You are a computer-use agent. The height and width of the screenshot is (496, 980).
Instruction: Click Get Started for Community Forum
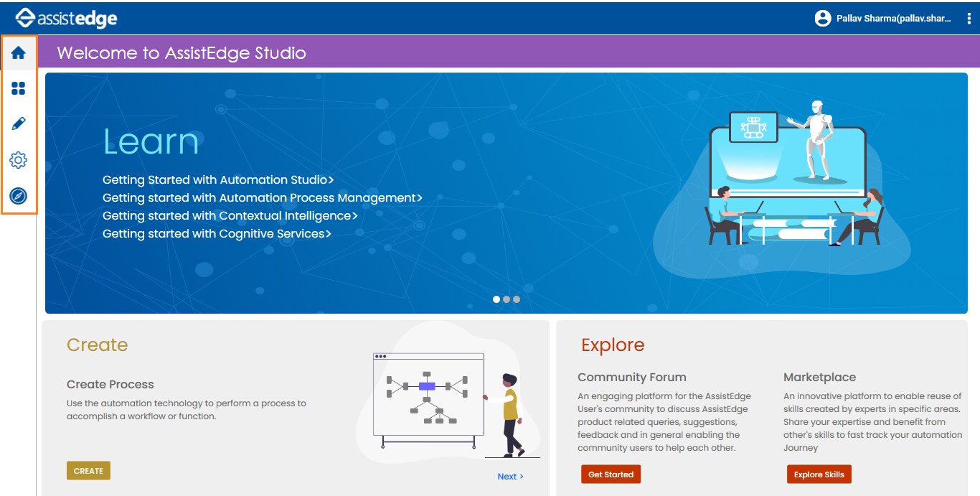(x=611, y=474)
